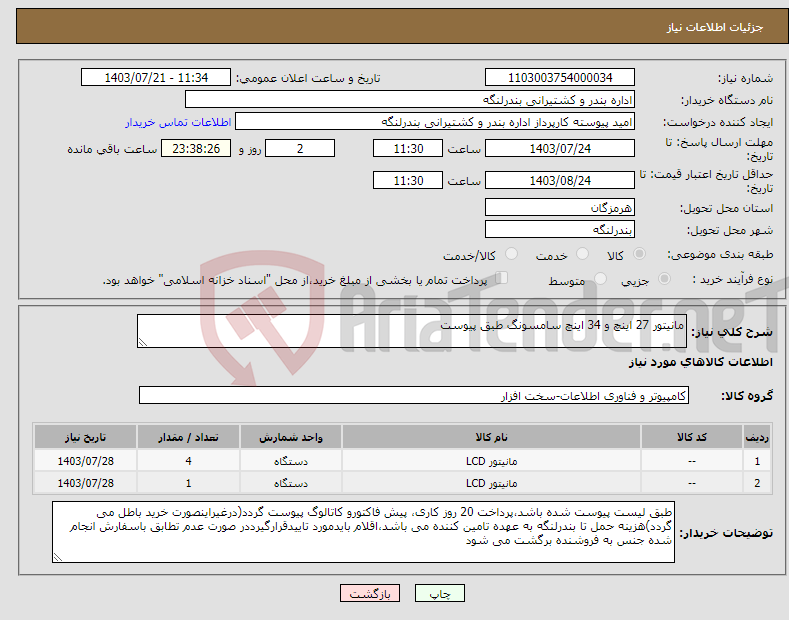Click the واحد شمارش column header
The width and height of the screenshot is (789, 620).
(x=291, y=437)
